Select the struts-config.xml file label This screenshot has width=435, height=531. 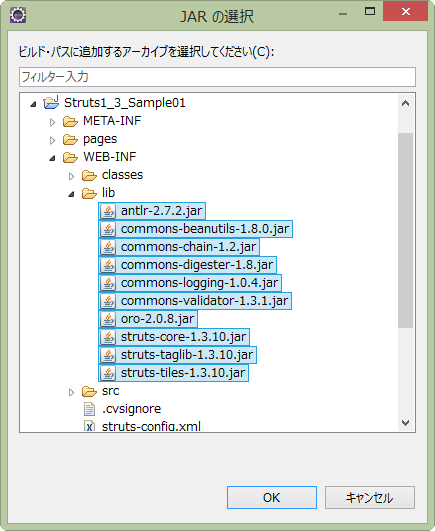pos(151,426)
